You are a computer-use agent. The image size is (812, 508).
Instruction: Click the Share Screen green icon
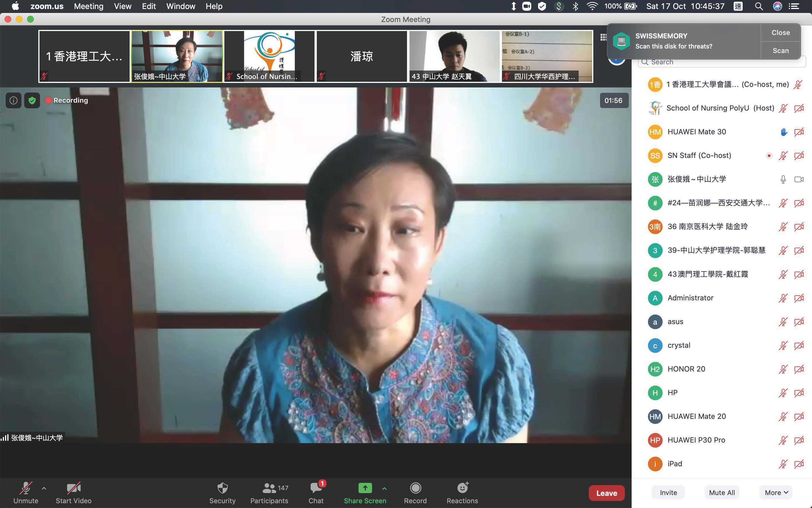pyautogui.click(x=365, y=488)
